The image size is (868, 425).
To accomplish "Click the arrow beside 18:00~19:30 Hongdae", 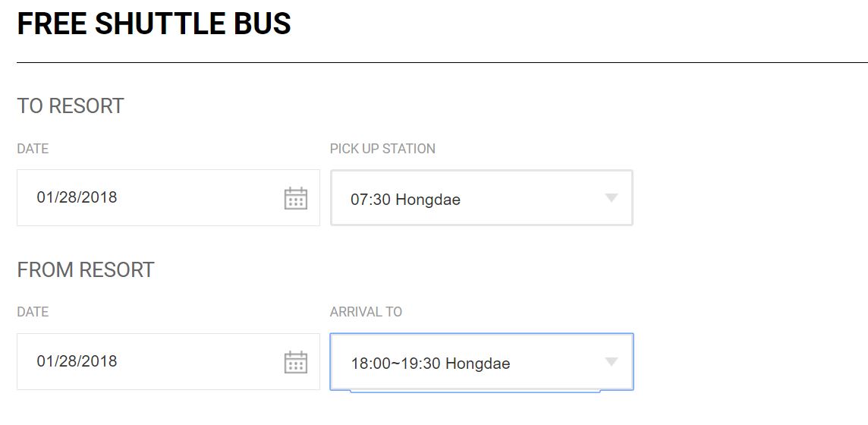I will (612, 361).
